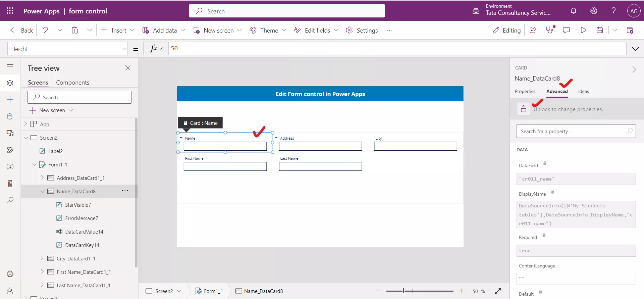Collapse the Screen2 tree node
Viewport: 644px width, 299px height.
click(x=26, y=138)
